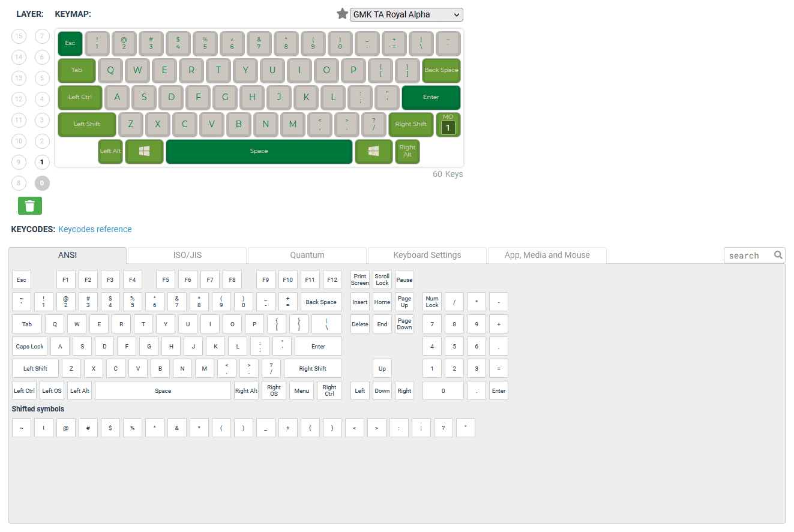Select the Q key on keymap
794x532 pixels.
pyautogui.click(x=110, y=70)
